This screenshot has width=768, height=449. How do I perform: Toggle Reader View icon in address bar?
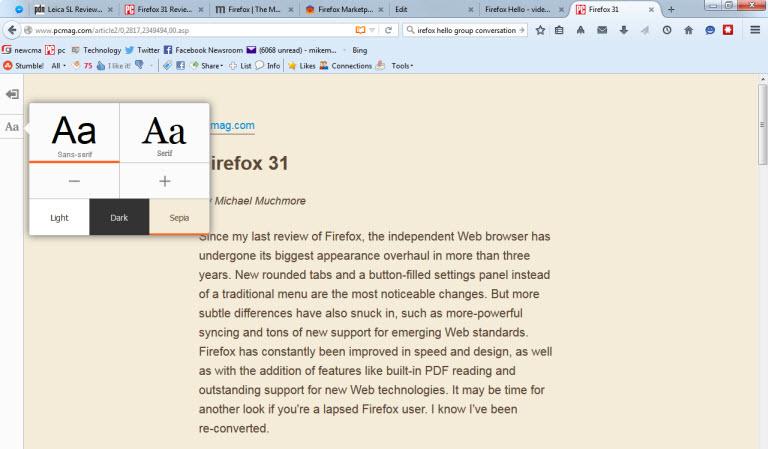(360, 30)
